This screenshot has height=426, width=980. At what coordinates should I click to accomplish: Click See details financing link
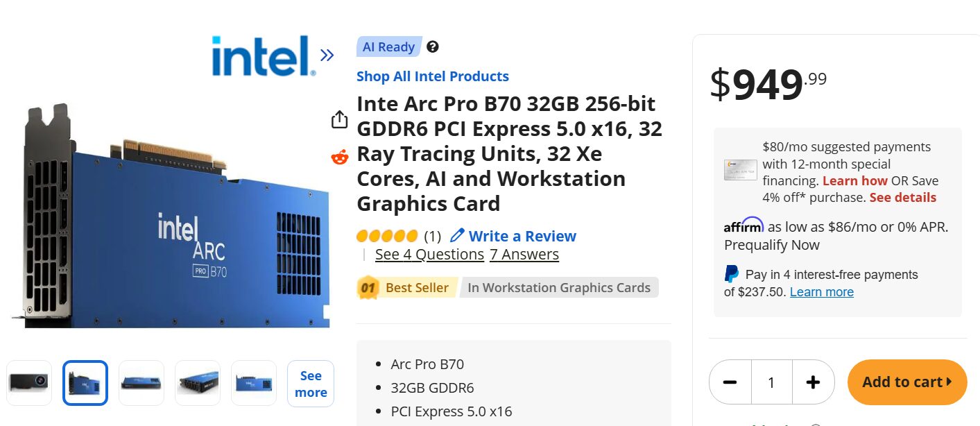(902, 198)
